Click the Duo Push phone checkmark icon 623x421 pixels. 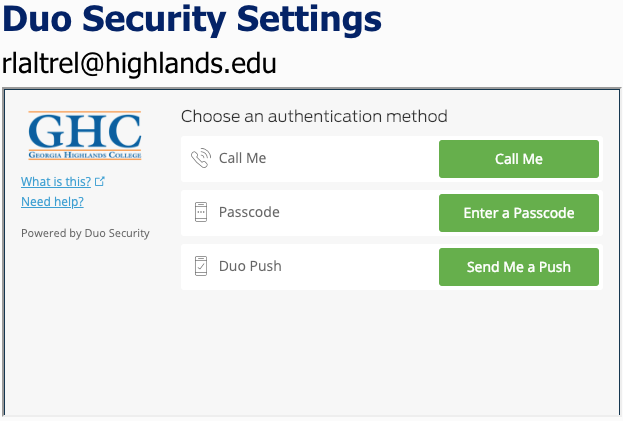[201, 266]
